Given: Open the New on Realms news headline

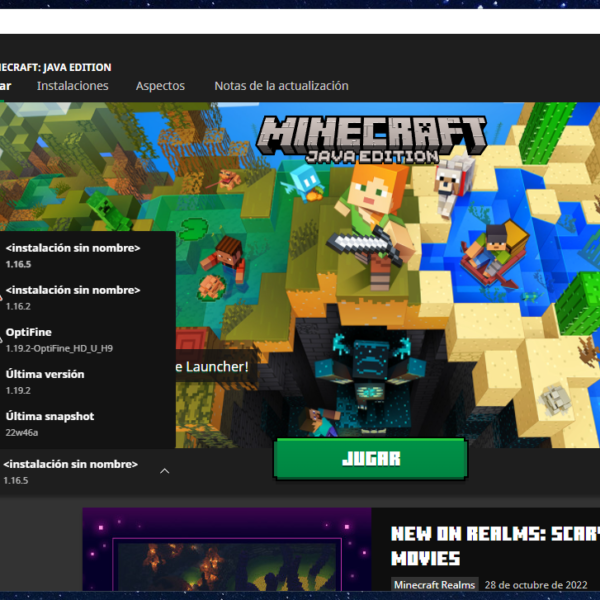Looking at the screenshot, I should [495, 546].
